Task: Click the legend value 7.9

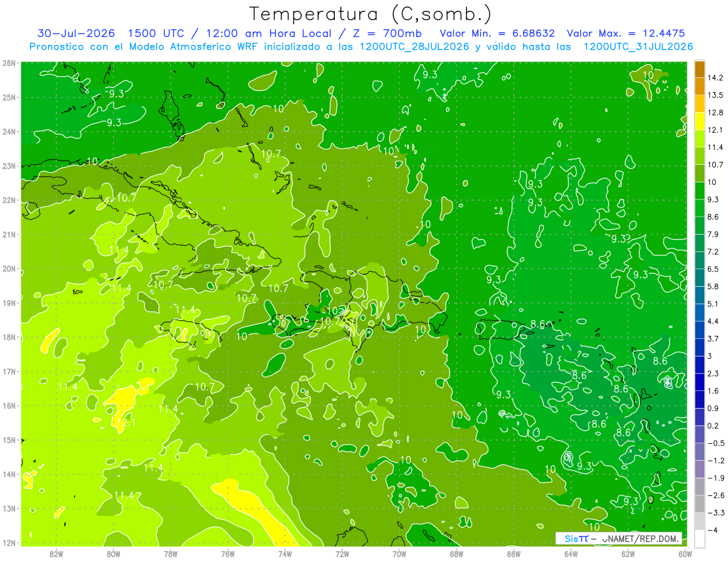Action: tap(713, 234)
